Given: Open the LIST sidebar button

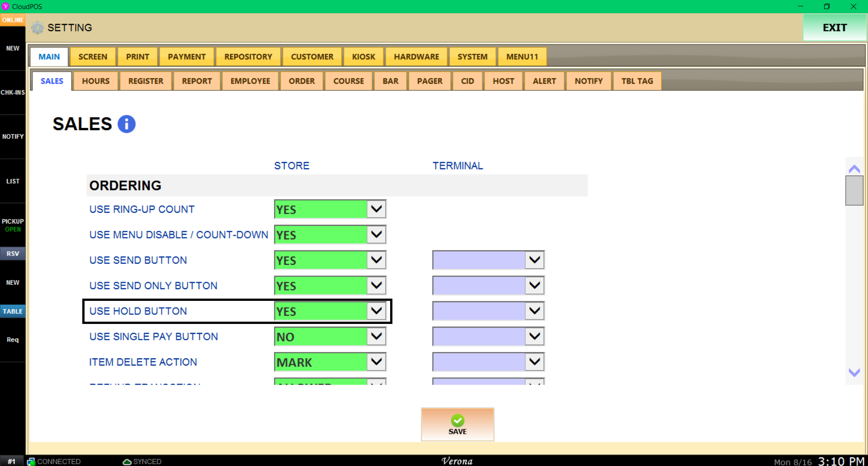Looking at the screenshot, I should pos(13,181).
